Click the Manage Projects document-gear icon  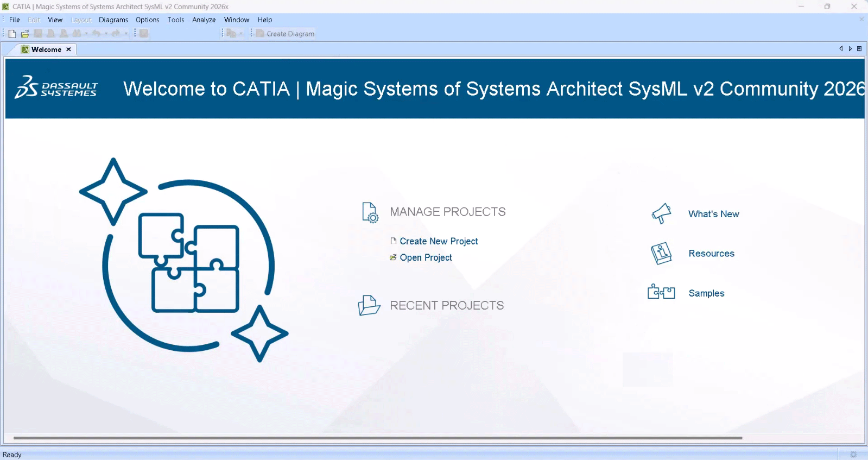pos(370,212)
